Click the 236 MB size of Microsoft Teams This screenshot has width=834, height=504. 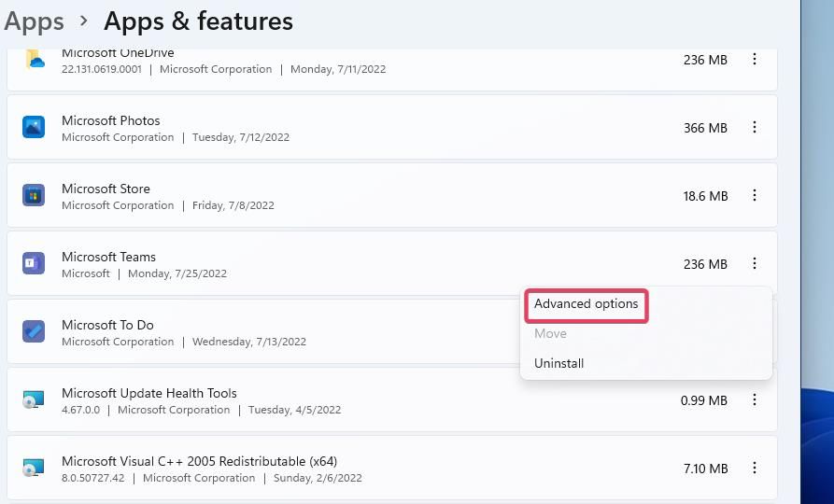click(x=705, y=264)
